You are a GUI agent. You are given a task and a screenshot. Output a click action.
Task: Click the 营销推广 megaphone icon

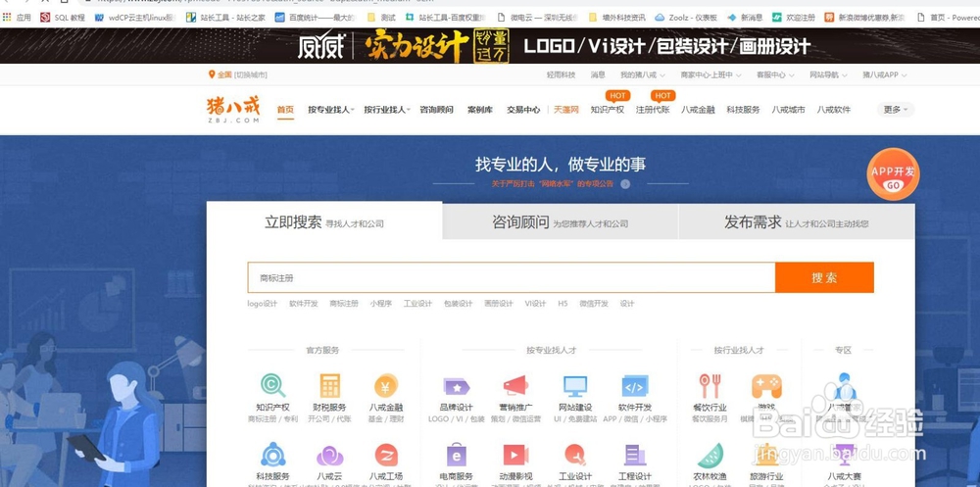tap(515, 385)
